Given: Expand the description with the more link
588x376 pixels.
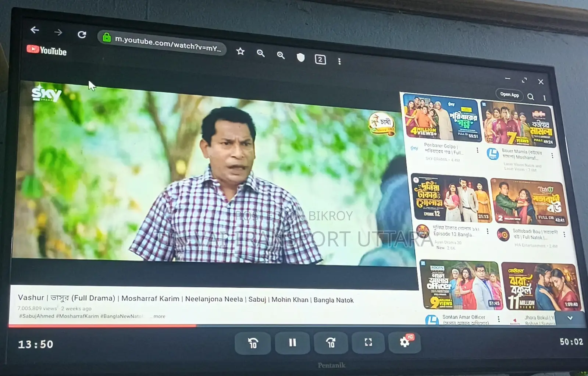Looking at the screenshot, I should 159,316.
